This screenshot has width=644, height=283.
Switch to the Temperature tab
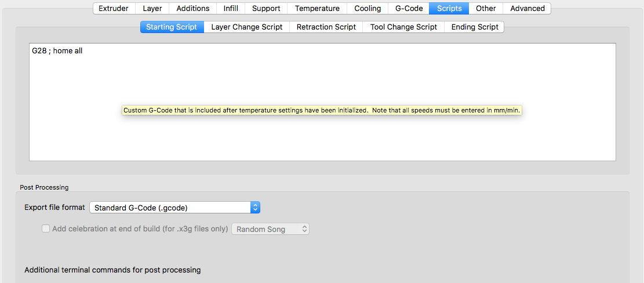317,8
